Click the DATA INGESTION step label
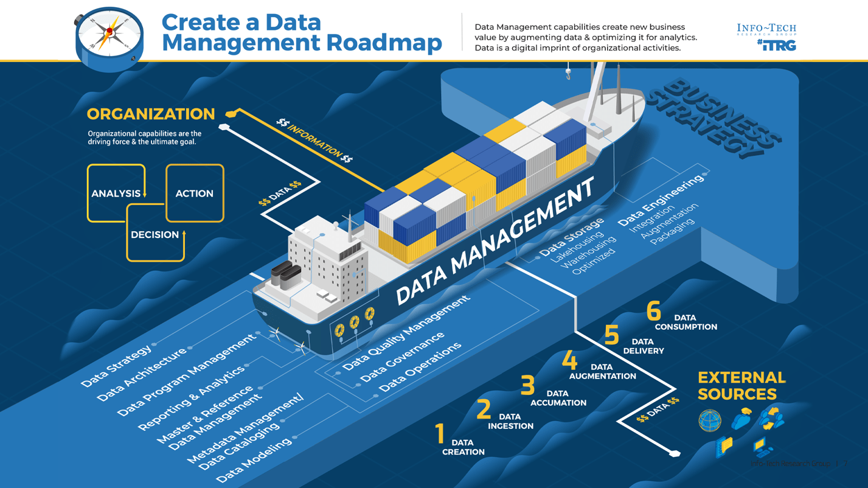 pyautogui.click(x=510, y=422)
